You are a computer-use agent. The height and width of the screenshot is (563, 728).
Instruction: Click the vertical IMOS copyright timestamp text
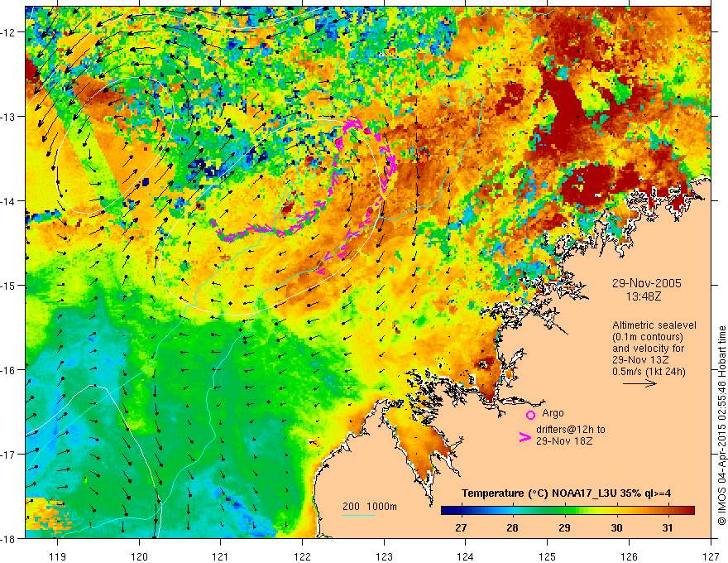coord(721,426)
